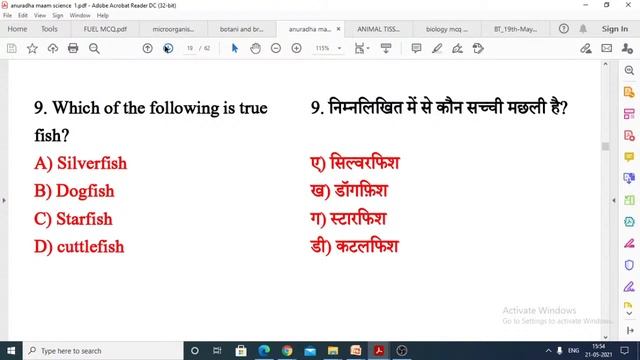Select the arrow selection tool
This screenshot has height=360, width=640.
tap(235, 49)
